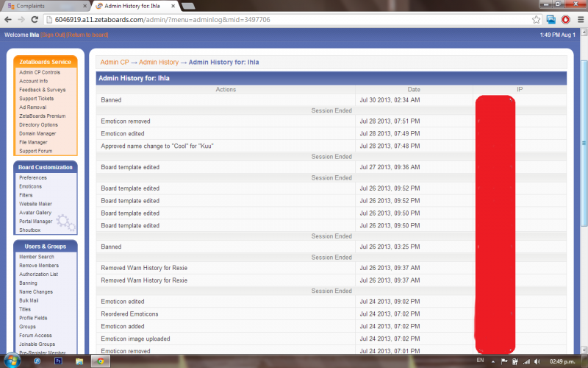Click the taskbar clock showing 02:49 p.m.

[564, 361]
